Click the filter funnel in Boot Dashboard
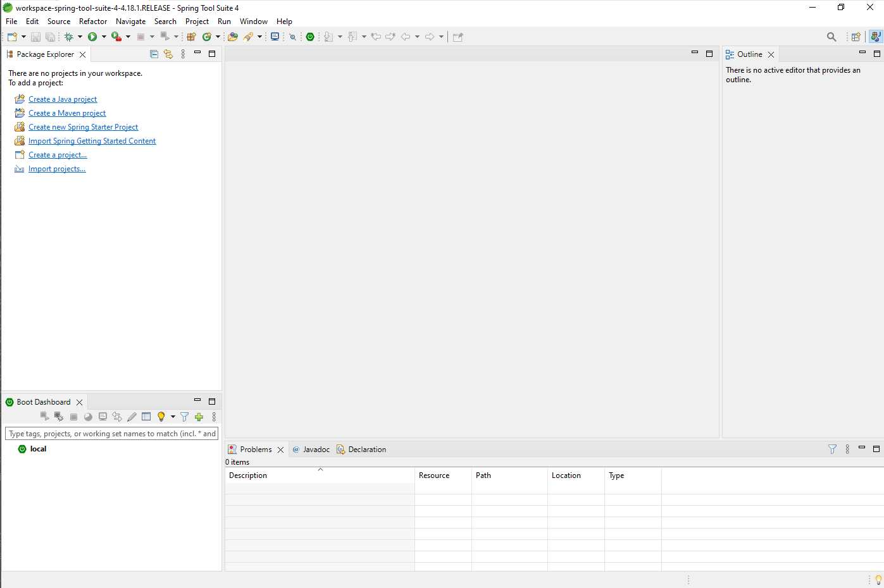The image size is (884, 588). [x=184, y=417]
